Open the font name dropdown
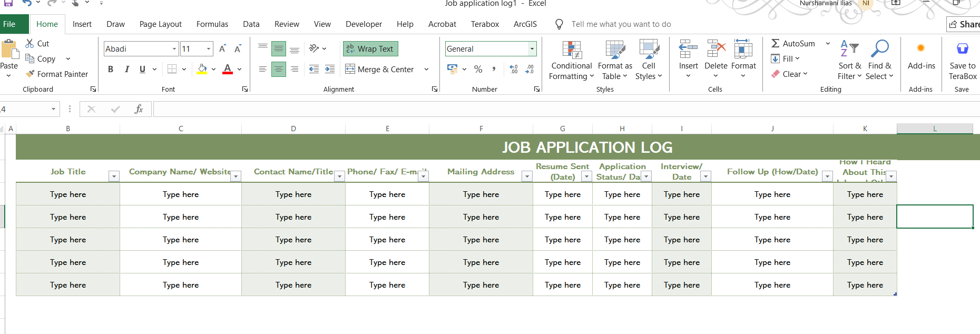Image resolution: width=980 pixels, height=334 pixels. pos(174,49)
